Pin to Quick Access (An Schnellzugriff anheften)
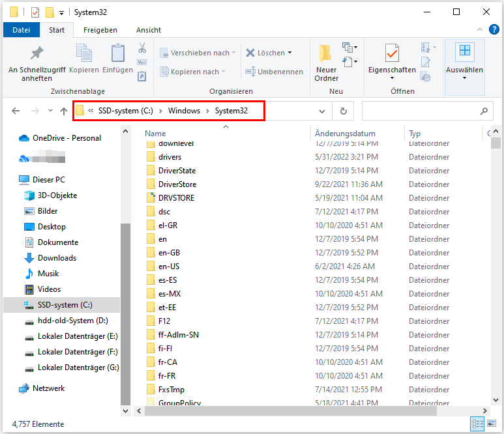 [37, 64]
